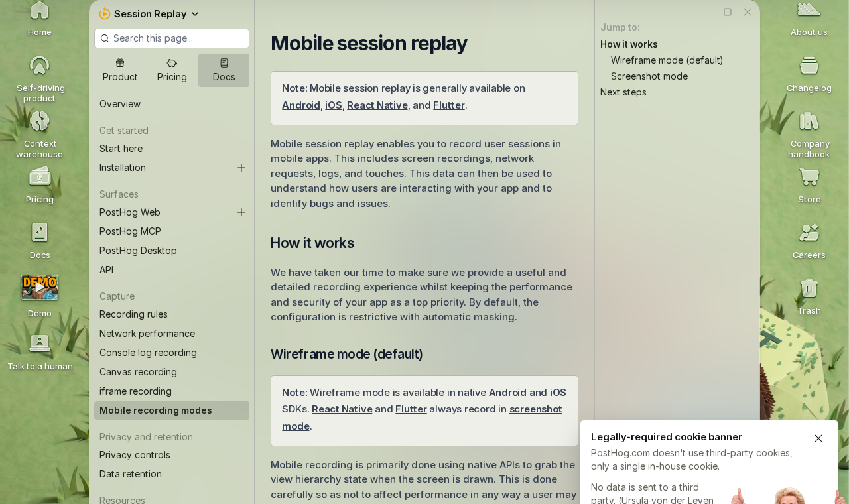849x504 pixels.
Task: Dismiss the cookie banner
Action: (818, 438)
